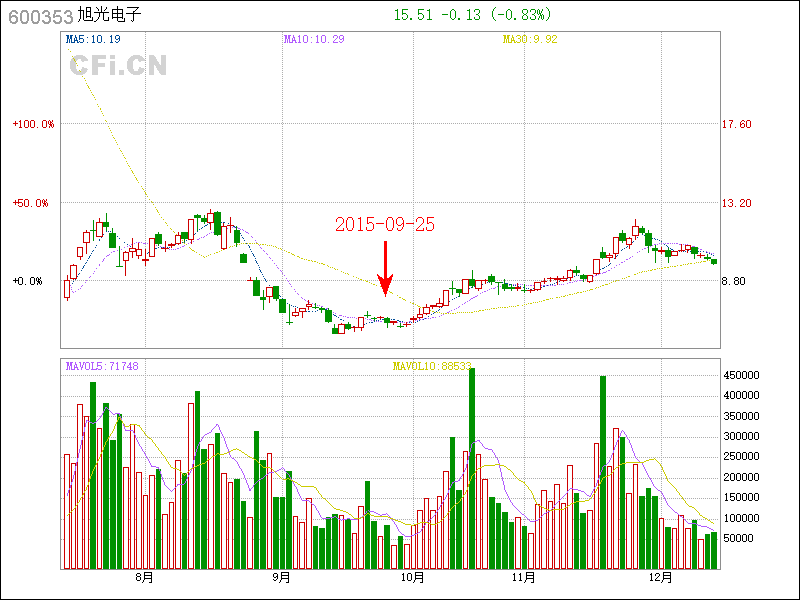
Task: Click the 10月 label on time axis
Action: [412, 577]
